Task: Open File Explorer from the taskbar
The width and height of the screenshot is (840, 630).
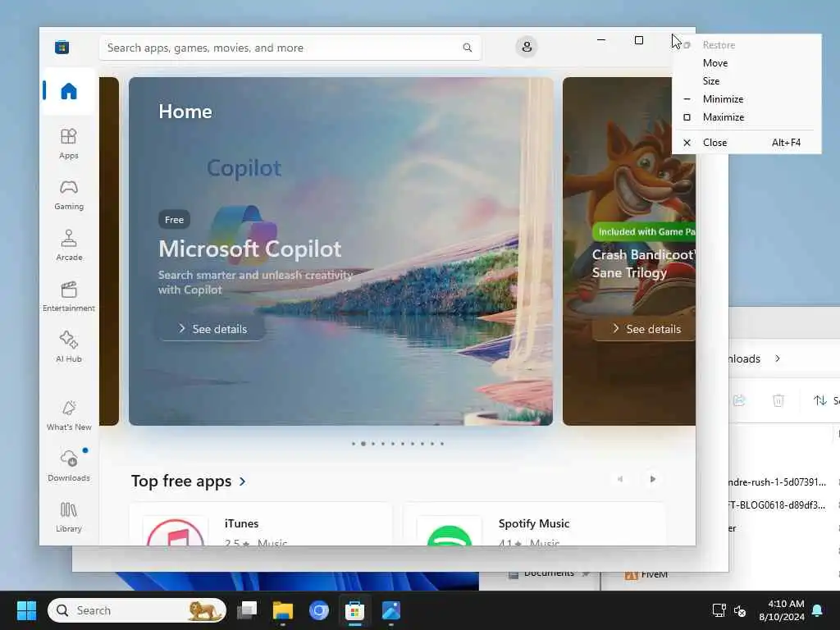Action: (283, 610)
